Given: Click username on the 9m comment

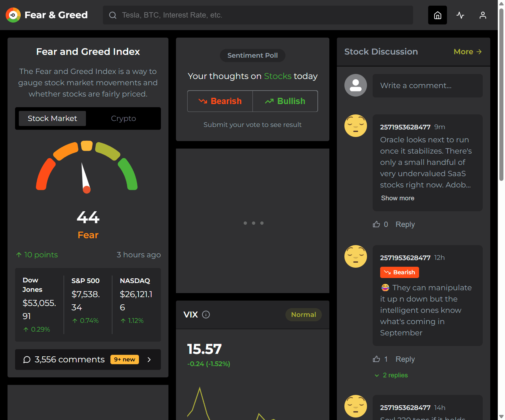Looking at the screenshot, I should click(405, 127).
